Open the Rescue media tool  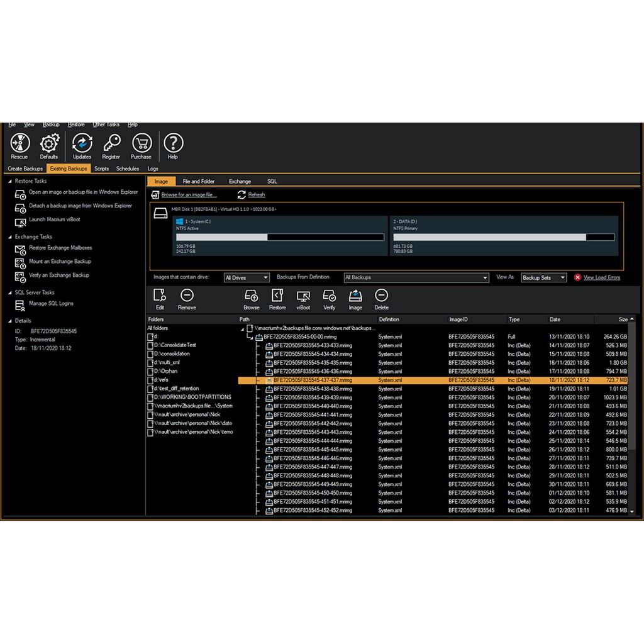pos(19,146)
